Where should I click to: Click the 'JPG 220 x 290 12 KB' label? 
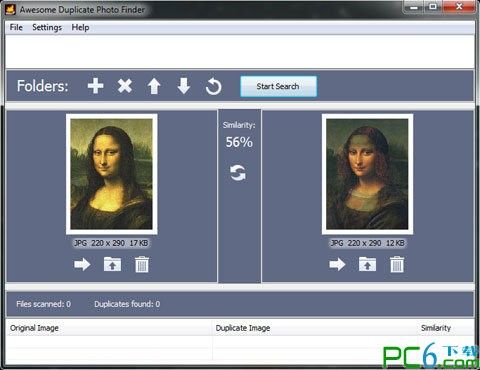(367, 243)
